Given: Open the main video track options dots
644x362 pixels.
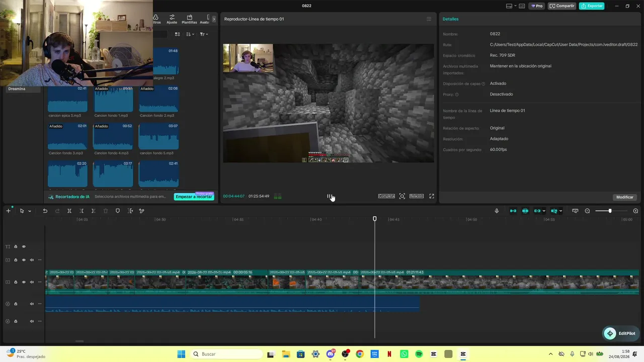Looking at the screenshot, I should (x=40, y=282).
